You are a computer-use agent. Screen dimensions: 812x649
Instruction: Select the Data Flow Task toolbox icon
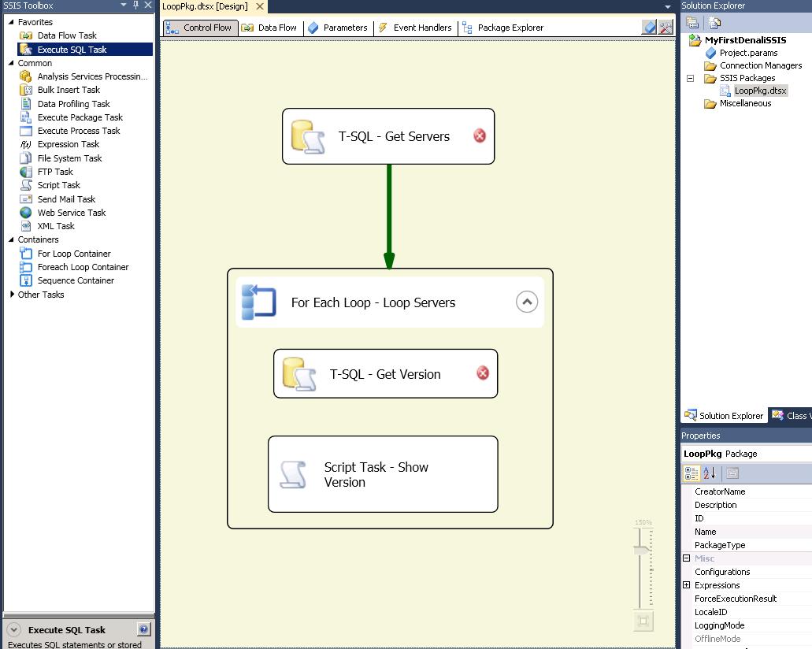point(26,35)
